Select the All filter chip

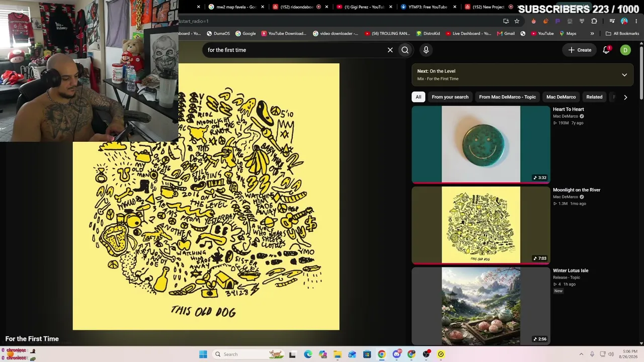pos(418,97)
